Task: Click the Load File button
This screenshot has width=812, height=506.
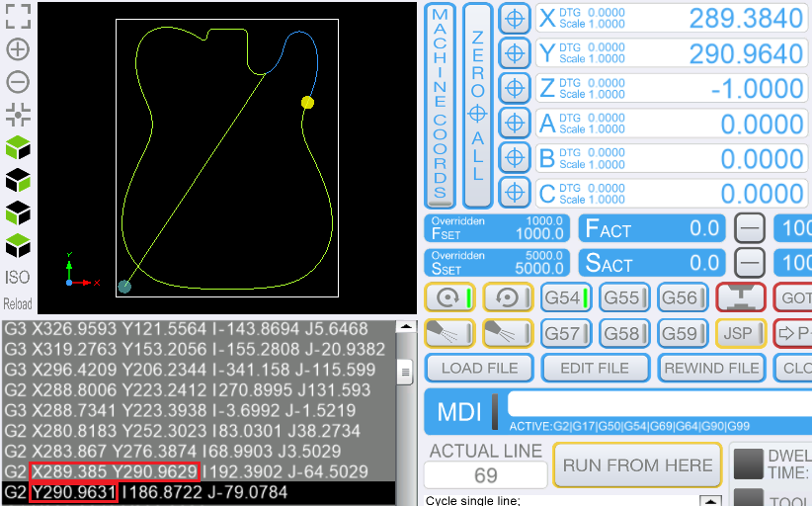Action: (x=480, y=369)
